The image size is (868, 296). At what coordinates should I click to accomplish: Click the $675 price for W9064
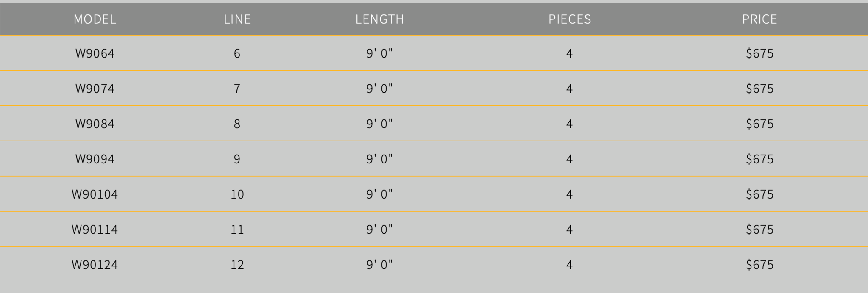pyautogui.click(x=759, y=53)
